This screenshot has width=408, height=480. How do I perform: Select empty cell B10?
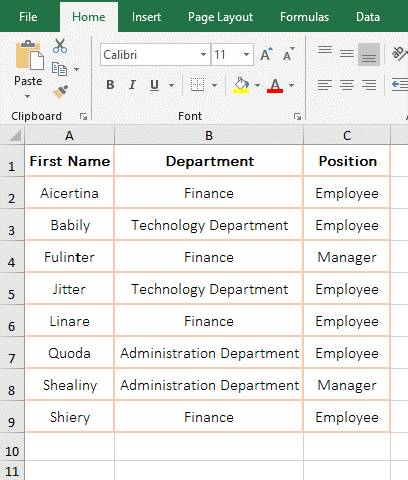(x=209, y=447)
